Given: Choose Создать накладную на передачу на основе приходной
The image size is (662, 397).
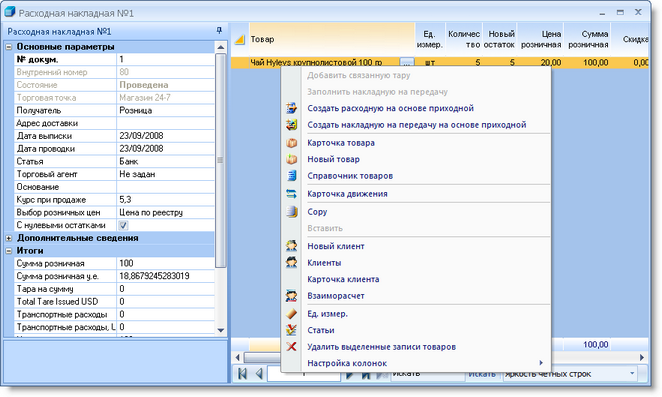Looking at the screenshot, I should pos(417,125).
